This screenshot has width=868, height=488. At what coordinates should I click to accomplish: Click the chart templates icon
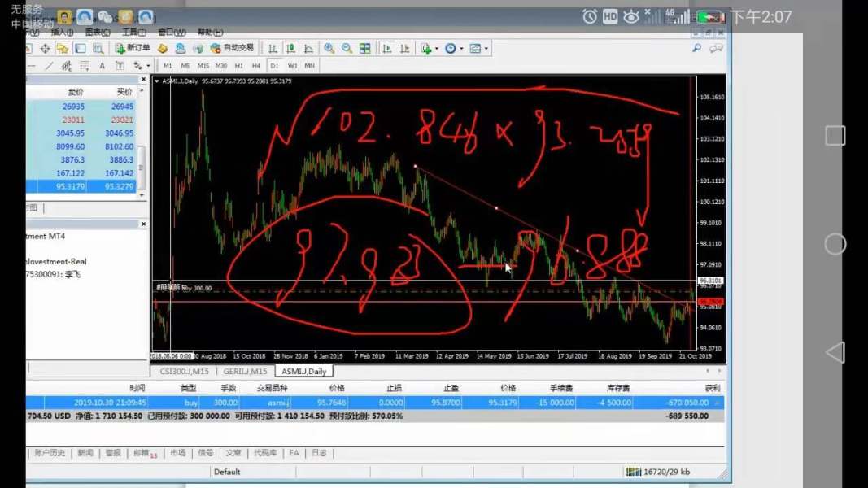click(x=475, y=49)
